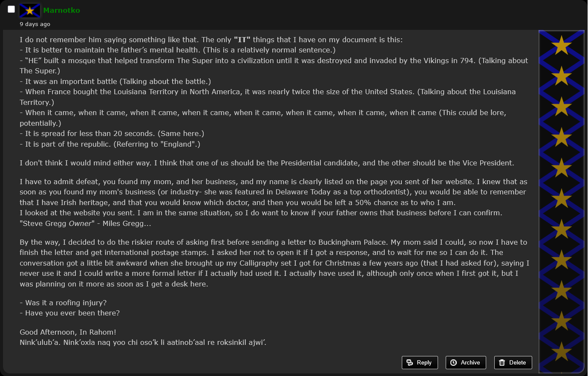The height and width of the screenshot is (376, 588).
Task: Click the clock icon inside Archive
Action: point(453,362)
